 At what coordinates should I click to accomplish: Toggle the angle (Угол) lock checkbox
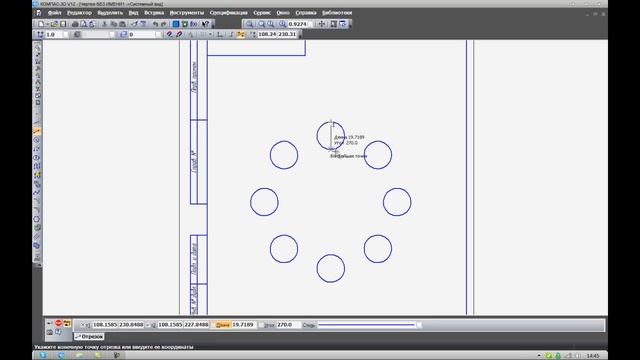pyautogui.click(x=262, y=325)
